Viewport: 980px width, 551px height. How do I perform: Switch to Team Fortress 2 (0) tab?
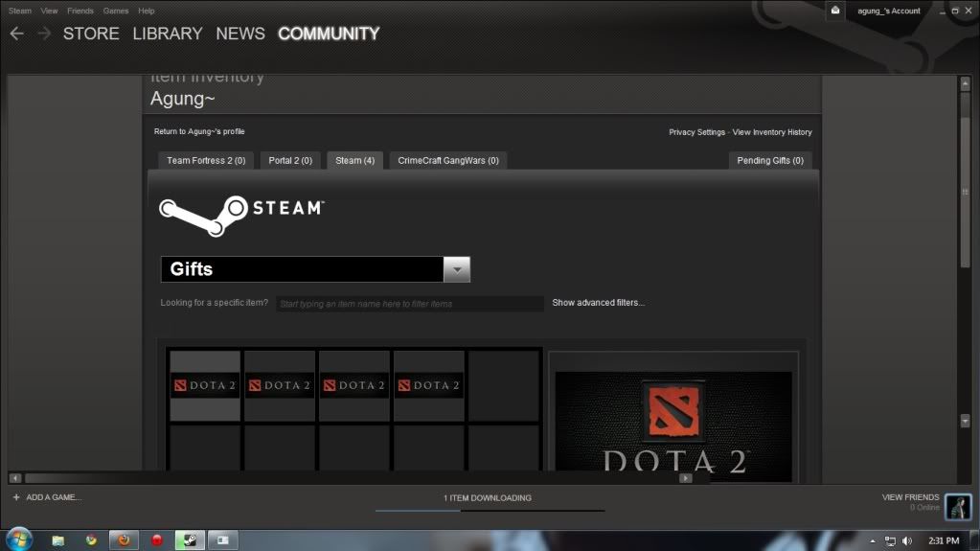point(206,161)
